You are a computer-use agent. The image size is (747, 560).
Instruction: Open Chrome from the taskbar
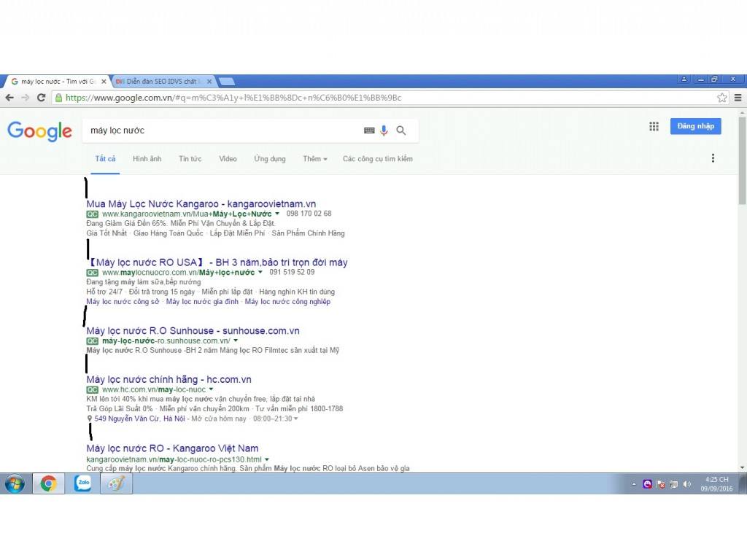point(48,484)
